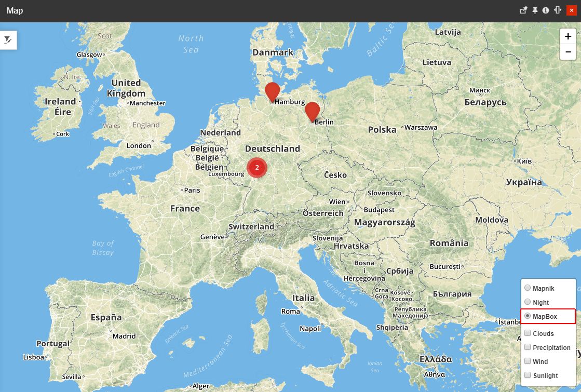Pin the Map panel
The height and width of the screenshot is (392, 581).
tap(535, 10)
